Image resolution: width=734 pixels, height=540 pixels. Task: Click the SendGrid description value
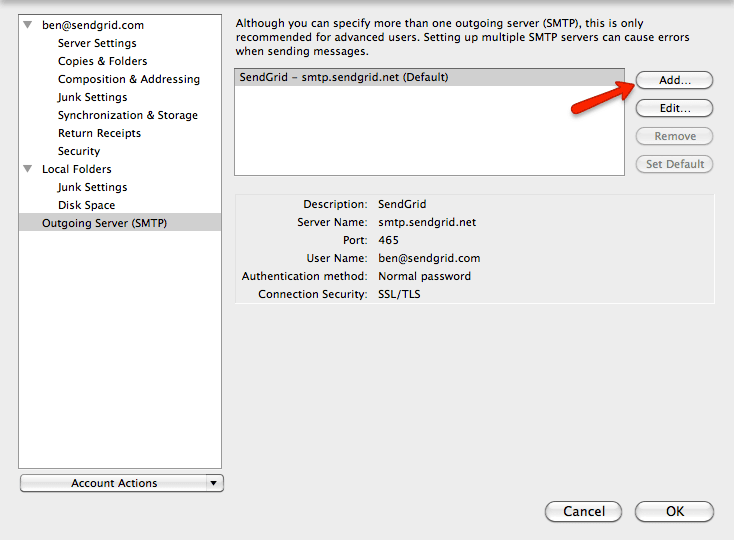(402, 204)
